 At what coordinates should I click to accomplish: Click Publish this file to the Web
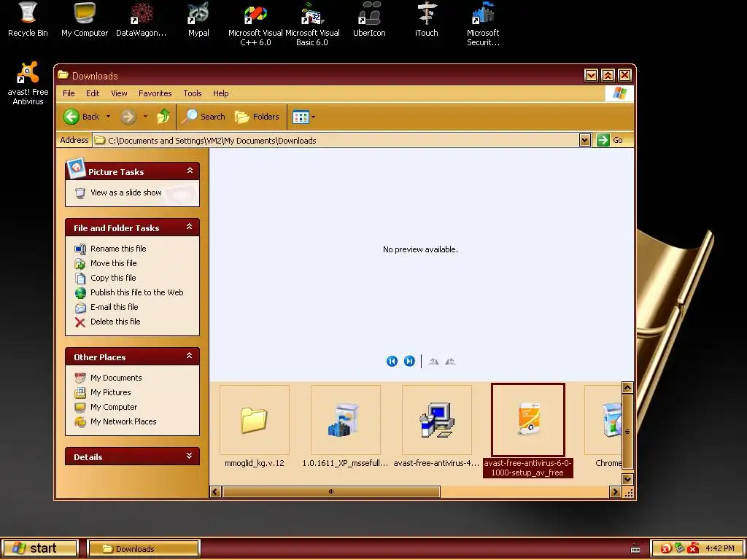(136, 292)
